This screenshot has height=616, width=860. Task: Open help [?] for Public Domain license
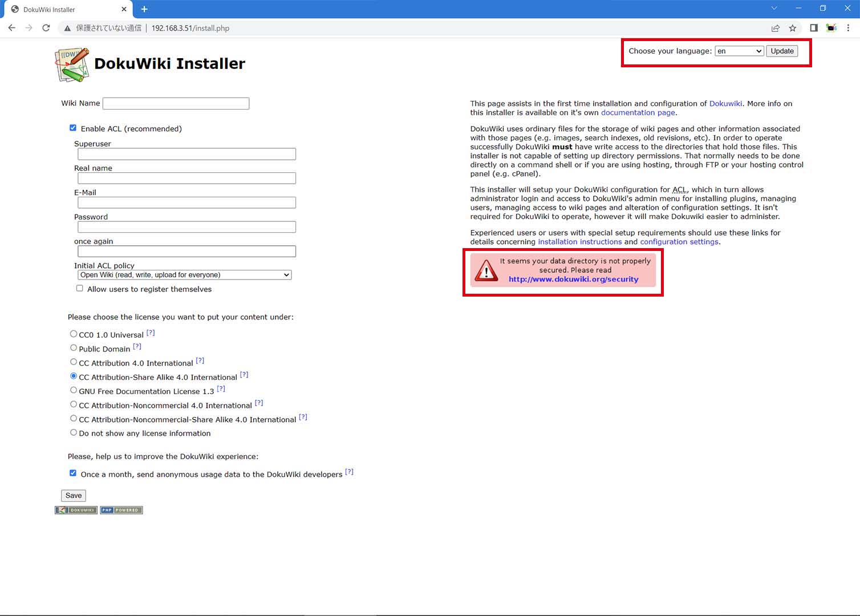(x=137, y=346)
